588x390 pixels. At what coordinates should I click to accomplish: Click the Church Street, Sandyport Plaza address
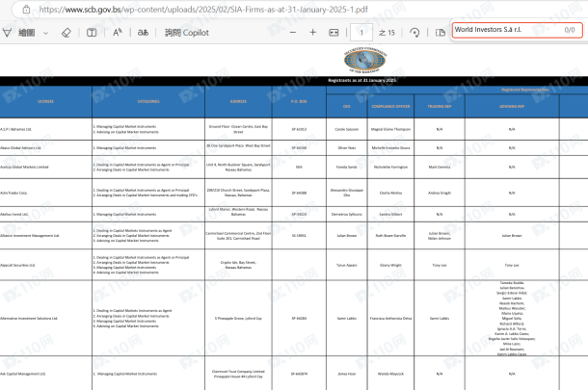238,193
